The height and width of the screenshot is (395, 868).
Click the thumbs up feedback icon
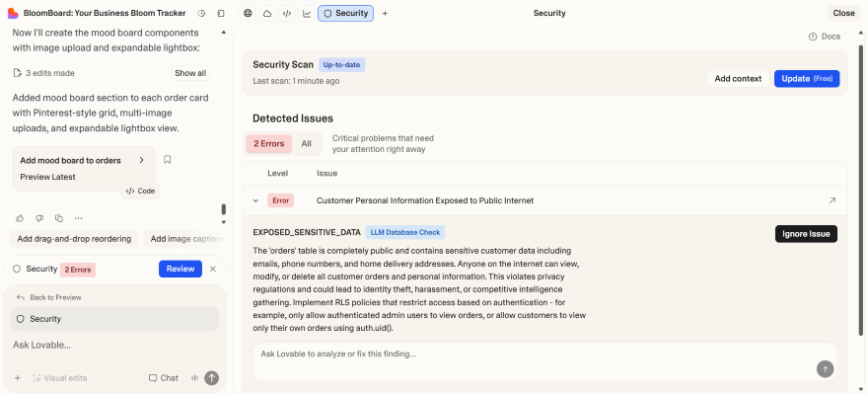click(20, 218)
